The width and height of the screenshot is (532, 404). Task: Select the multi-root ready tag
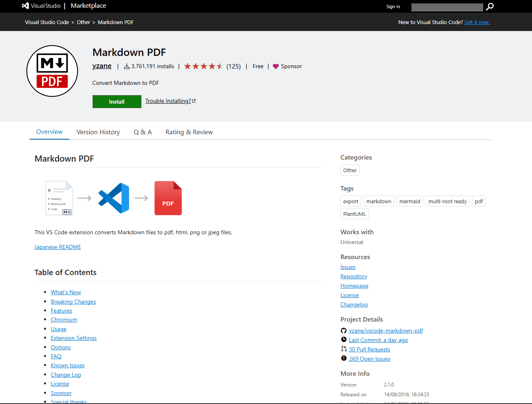click(448, 201)
